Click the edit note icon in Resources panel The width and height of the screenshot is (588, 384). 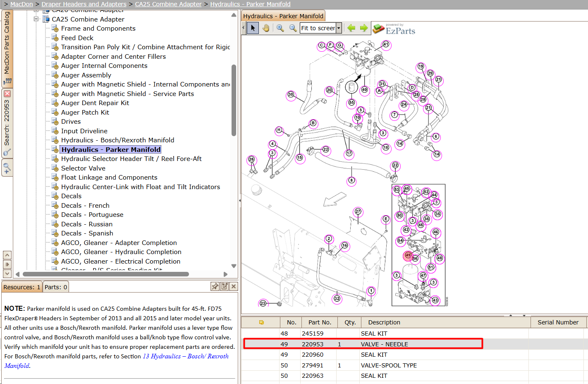coord(225,286)
